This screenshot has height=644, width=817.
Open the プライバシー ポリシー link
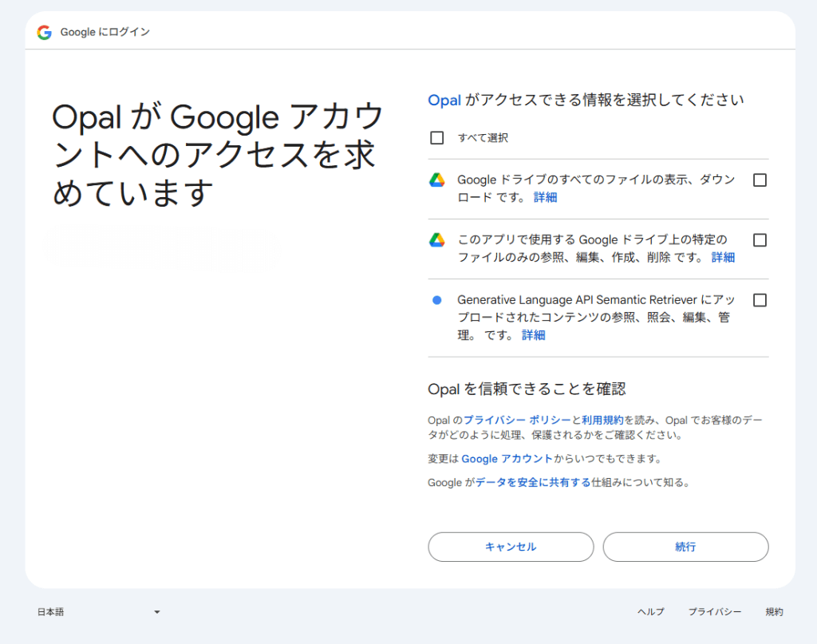click(x=517, y=420)
